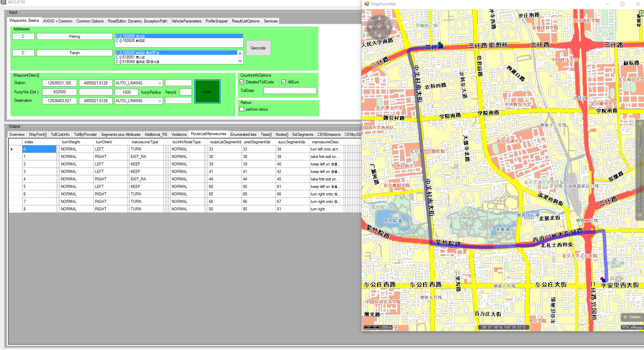The width and height of the screenshot is (644, 350).
Task: Click the TollDate input field
Action: (x=290, y=91)
